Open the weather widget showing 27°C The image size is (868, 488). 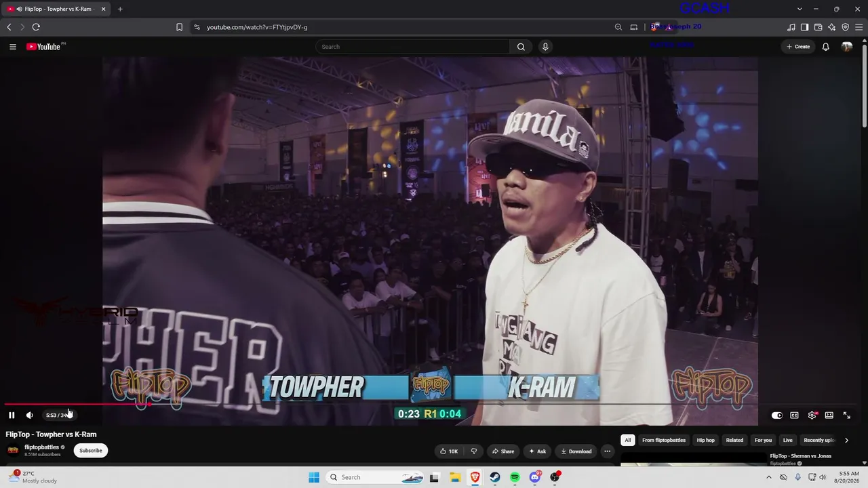pos(33,477)
